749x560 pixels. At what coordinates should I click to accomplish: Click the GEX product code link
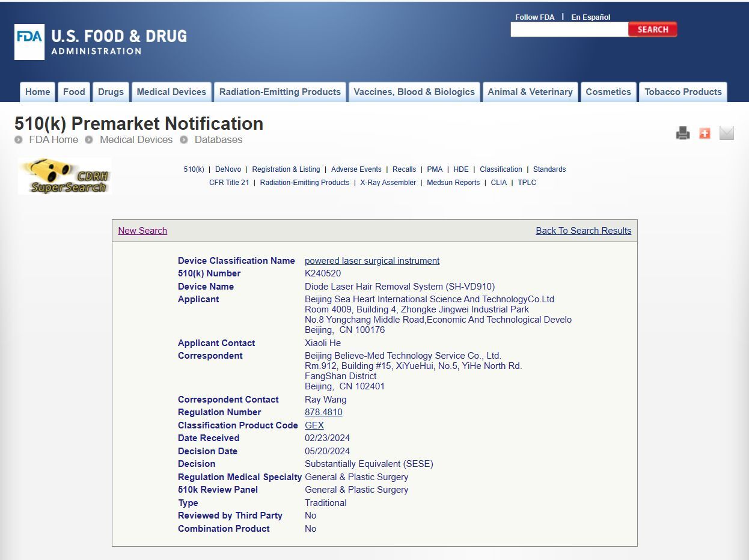pos(314,425)
